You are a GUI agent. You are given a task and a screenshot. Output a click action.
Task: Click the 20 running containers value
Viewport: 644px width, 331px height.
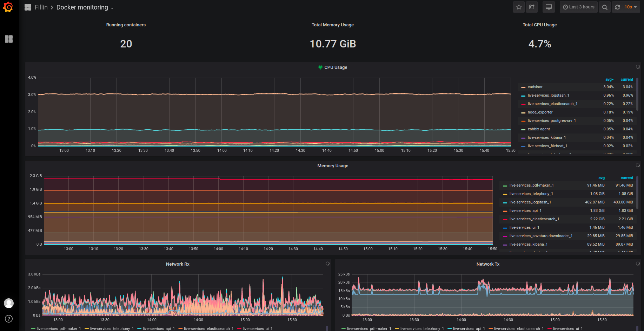tap(126, 44)
